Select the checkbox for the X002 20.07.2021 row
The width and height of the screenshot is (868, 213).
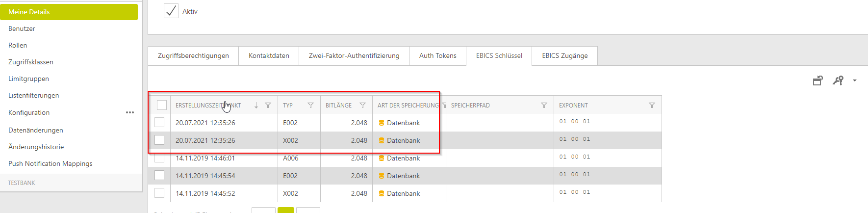pyautogui.click(x=159, y=140)
